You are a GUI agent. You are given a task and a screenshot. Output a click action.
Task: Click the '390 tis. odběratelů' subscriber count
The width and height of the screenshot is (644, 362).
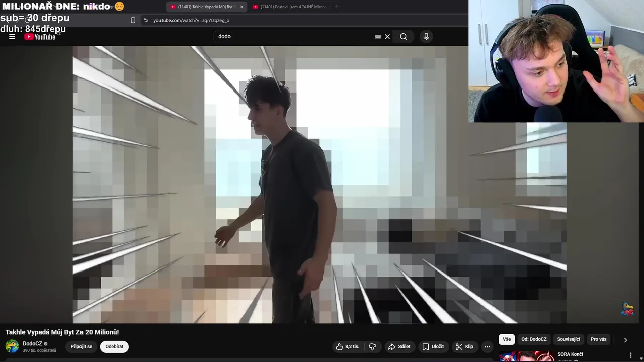39,350
